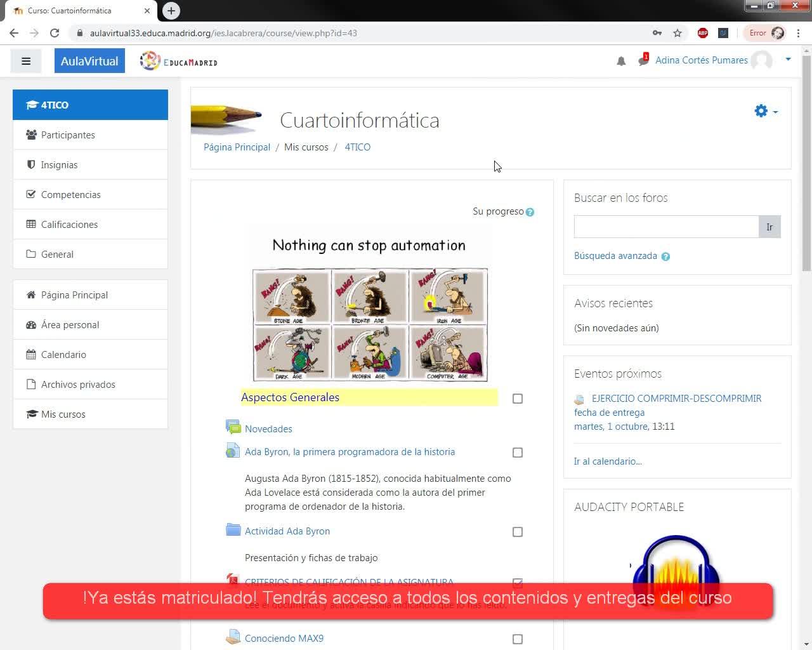Image resolution: width=812 pixels, height=650 pixels.
Task: Click the Actividad Ada Byron folder icon
Action: 233,529
